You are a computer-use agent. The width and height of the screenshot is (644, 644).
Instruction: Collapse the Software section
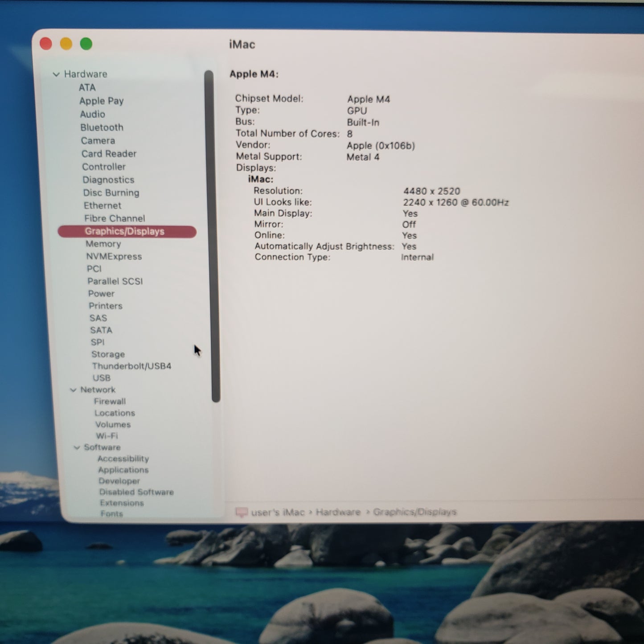click(77, 447)
